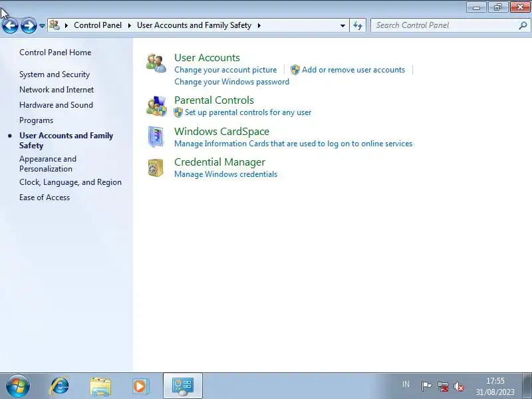Open Windows Explorer from taskbar
This screenshot has width=532, height=399.
click(100, 386)
